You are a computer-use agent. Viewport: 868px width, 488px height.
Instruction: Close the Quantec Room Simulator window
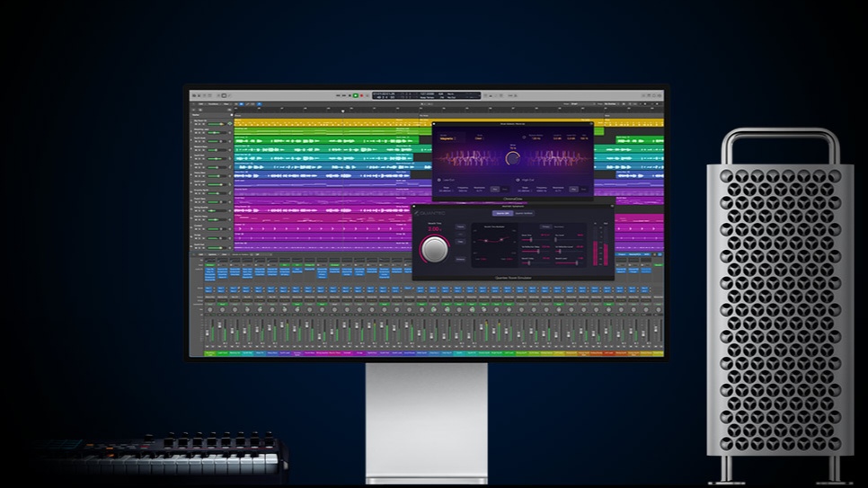pyautogui.click(x=416, y=206)
